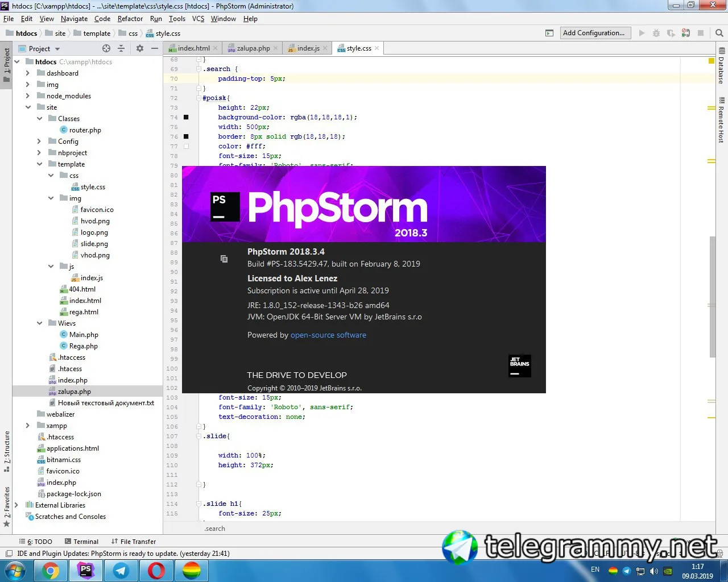This screenshot has width=728, height=582.
Task: Toggle the 1: Project tool window stripe button
Action: (x=6, y=64)
